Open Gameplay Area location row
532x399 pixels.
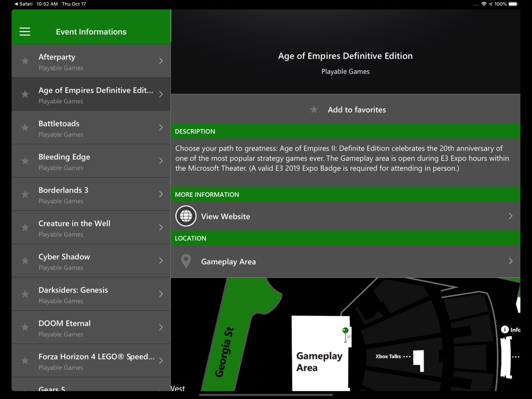click(346, 262)
